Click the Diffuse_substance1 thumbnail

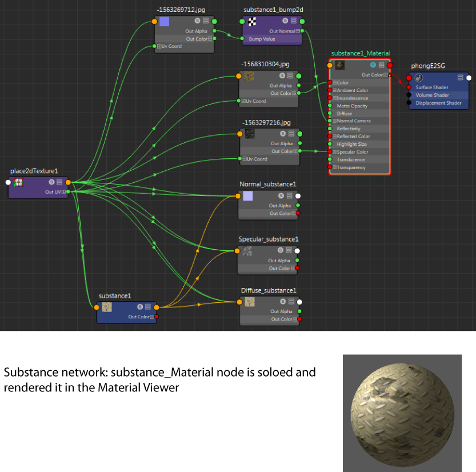click(250, 302)
